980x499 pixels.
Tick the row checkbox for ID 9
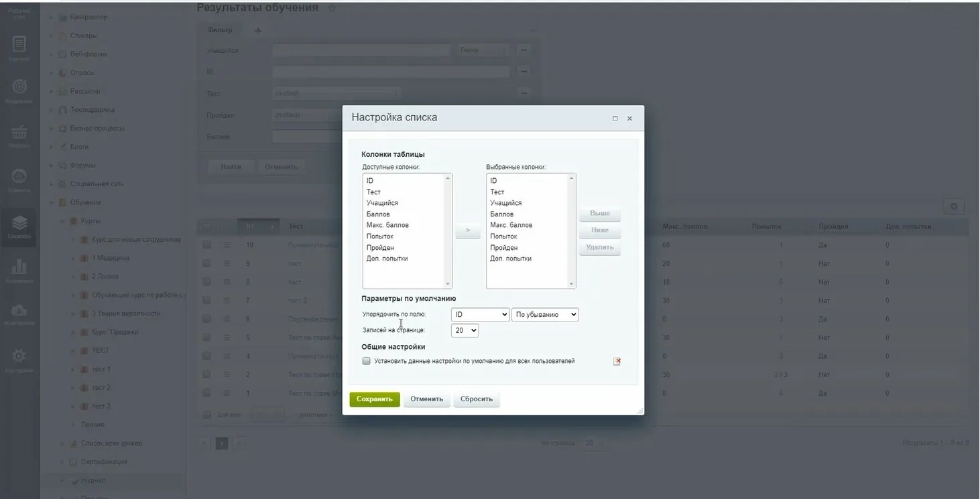click(x=207, y=264)
